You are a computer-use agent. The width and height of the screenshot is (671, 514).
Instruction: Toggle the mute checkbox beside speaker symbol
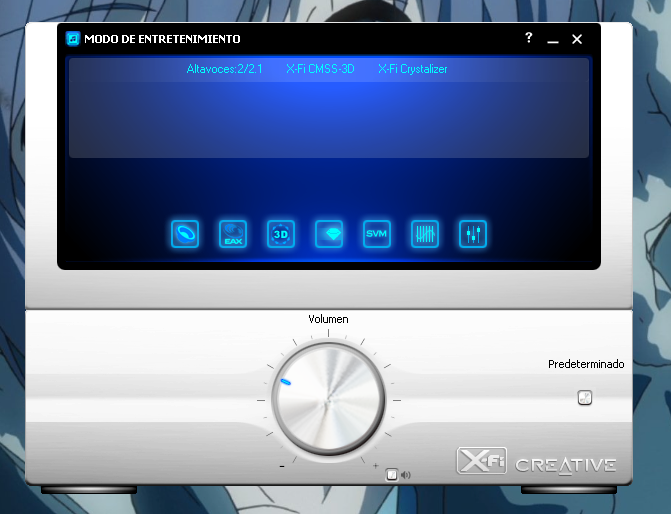click(392, 475)
